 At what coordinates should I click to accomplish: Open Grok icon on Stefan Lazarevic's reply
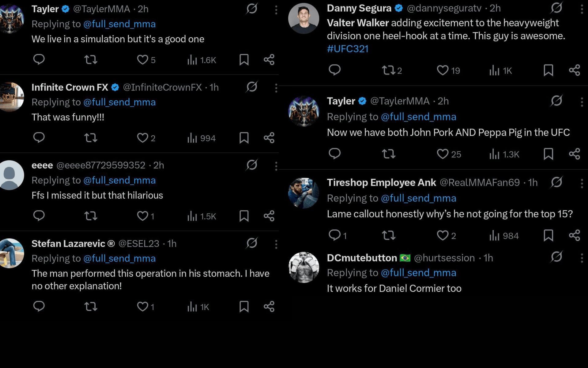click(252, 243)
